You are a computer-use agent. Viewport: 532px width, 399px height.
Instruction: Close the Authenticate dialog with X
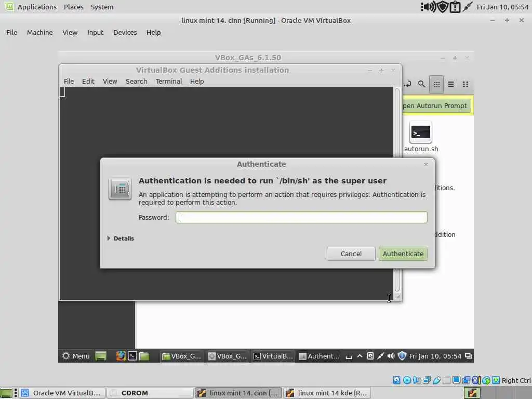426,164
